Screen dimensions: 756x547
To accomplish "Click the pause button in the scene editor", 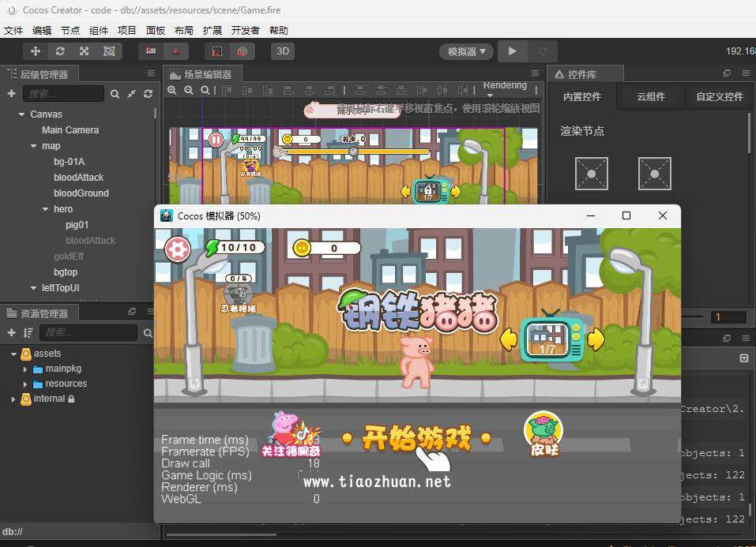I will (216, 140).
